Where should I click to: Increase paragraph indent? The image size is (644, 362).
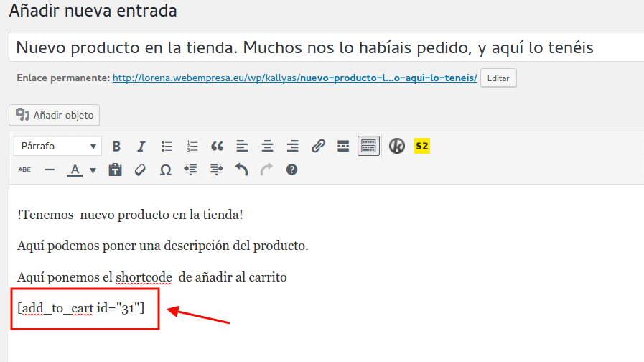pyautogui.click(x=216, y=170)
